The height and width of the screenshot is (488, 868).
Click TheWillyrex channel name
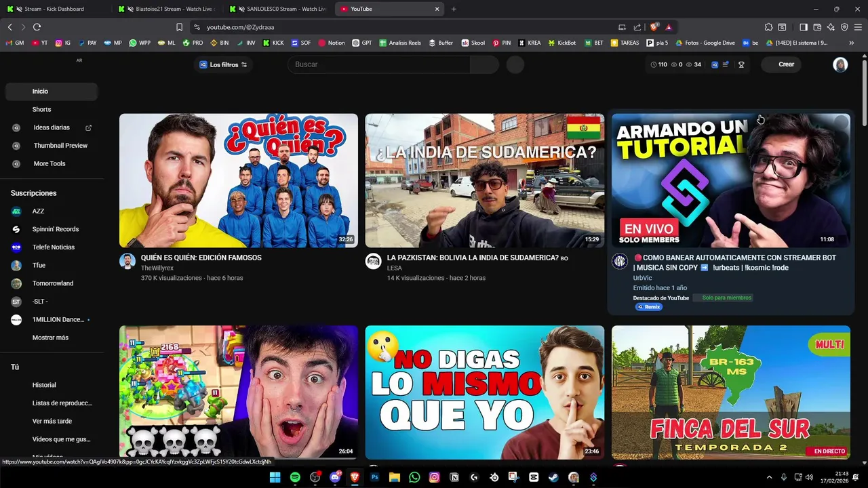click(157, 268)
